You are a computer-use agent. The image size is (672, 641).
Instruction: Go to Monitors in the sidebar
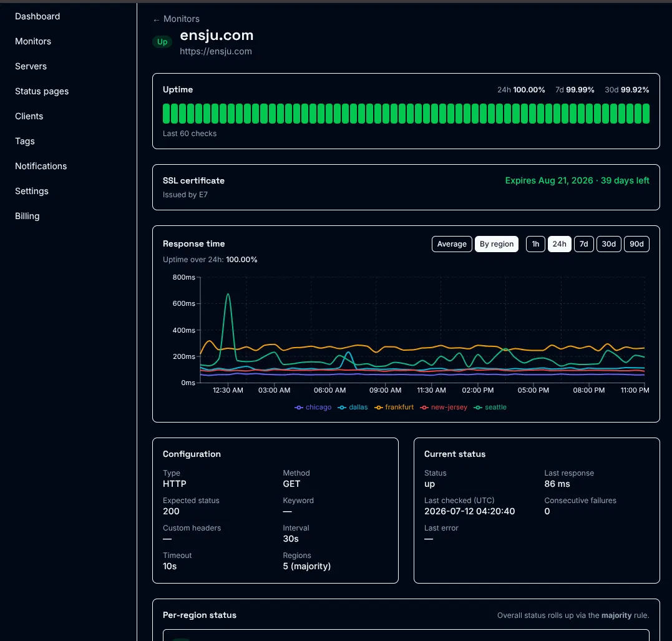(x=33, y=41)
